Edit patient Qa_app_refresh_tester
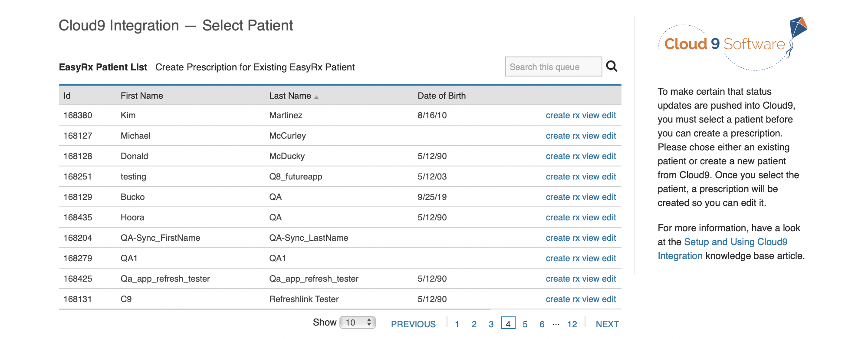868x339 pixels. coord(609,279)
